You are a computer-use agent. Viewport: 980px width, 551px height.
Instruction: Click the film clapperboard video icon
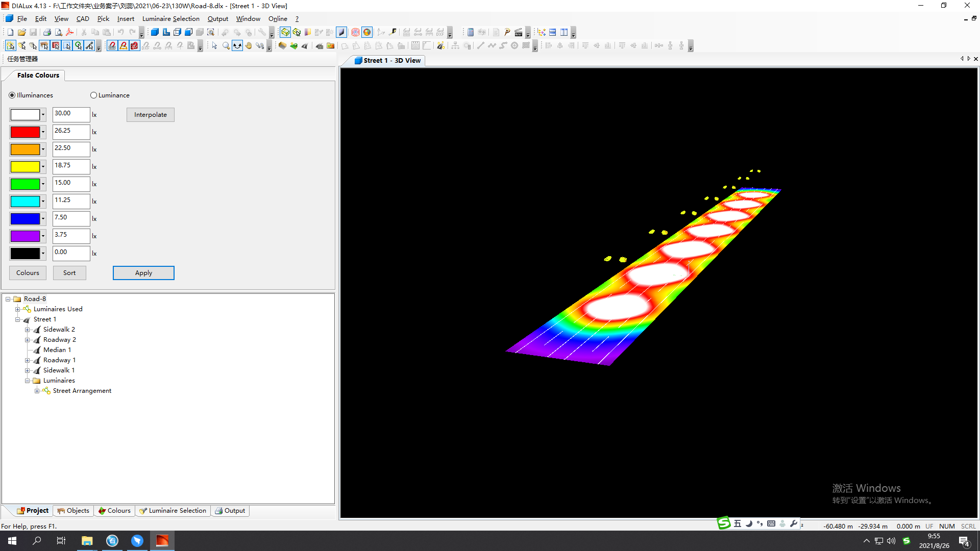click(x=519, y=32)
